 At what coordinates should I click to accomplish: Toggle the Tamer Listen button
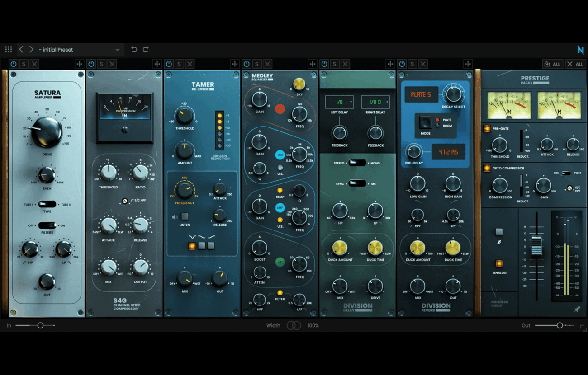click(185, 217)
